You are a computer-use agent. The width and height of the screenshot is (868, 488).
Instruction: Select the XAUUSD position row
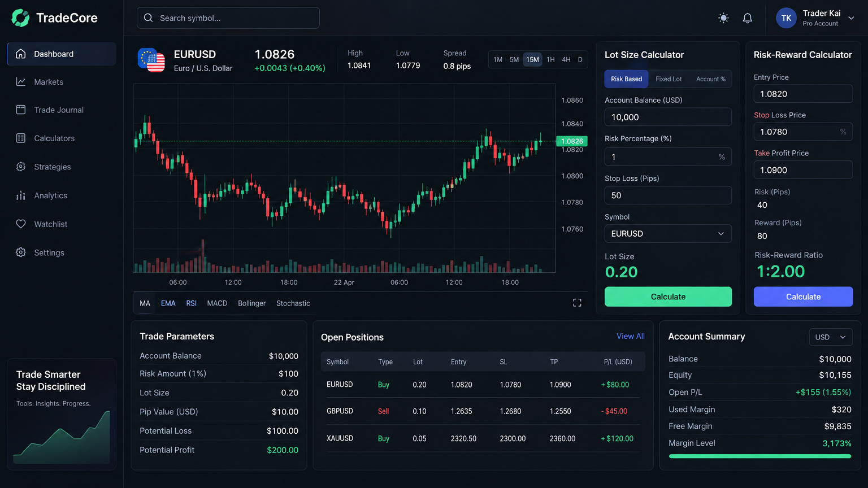[x=483, y=438]
